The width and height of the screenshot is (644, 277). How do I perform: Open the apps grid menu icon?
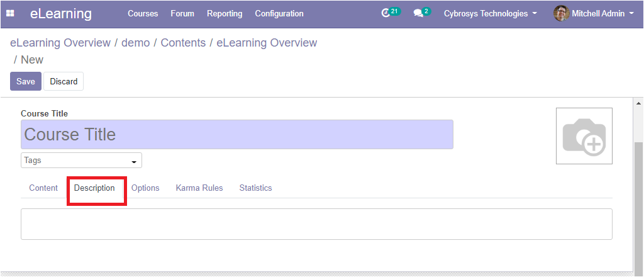(10, 14)
